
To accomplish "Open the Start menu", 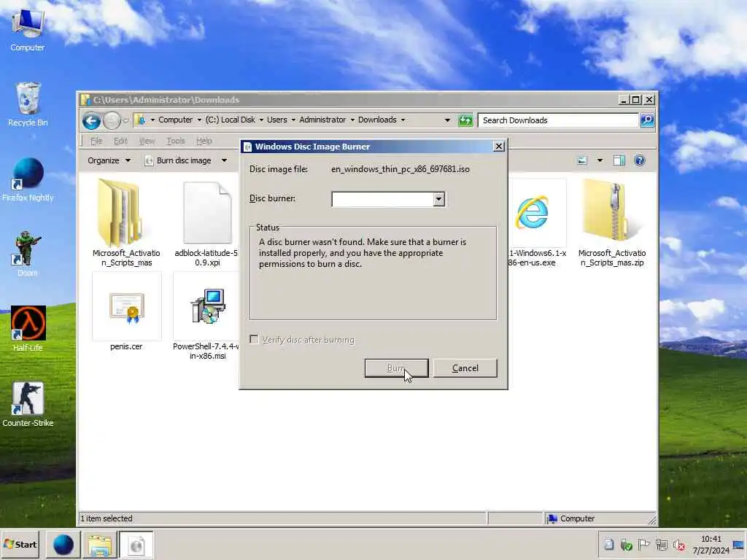I will pyautogui.click(x=20, y=545).
